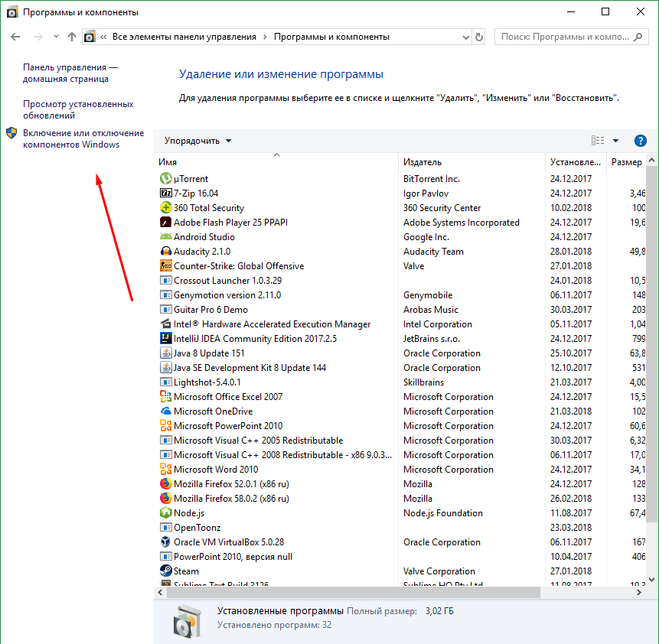
Task: Open Просмотр установленных обновлений link
Action: 78,109
